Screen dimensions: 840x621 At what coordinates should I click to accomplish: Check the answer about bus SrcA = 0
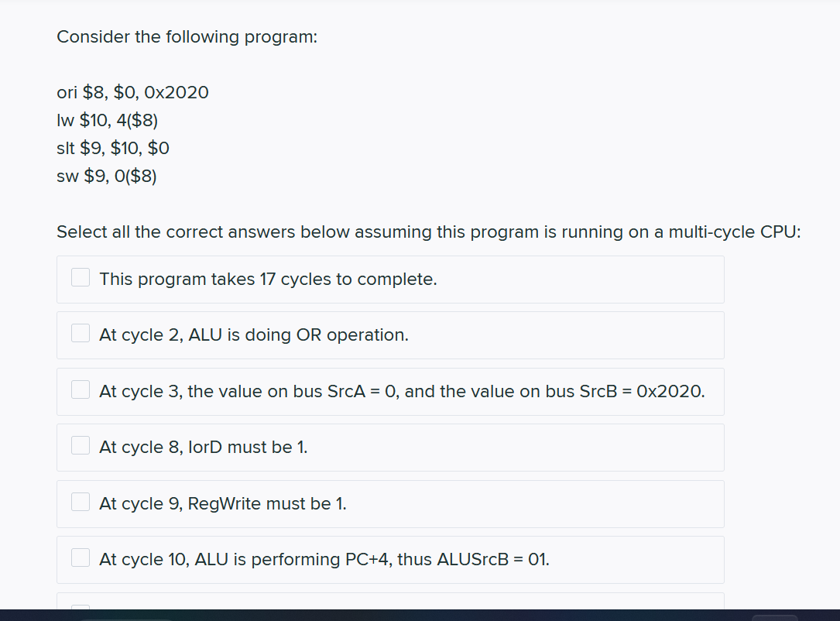(x=80, y=389)
